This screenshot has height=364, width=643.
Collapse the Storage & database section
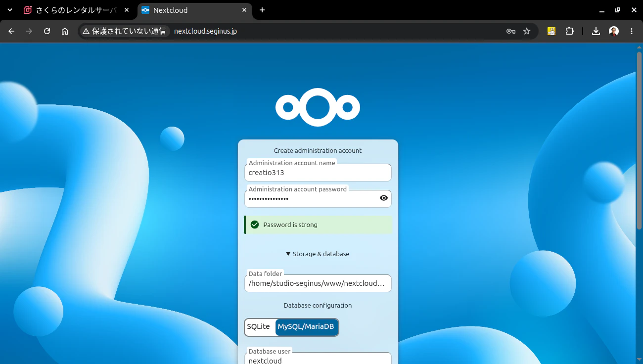(318, 254)
